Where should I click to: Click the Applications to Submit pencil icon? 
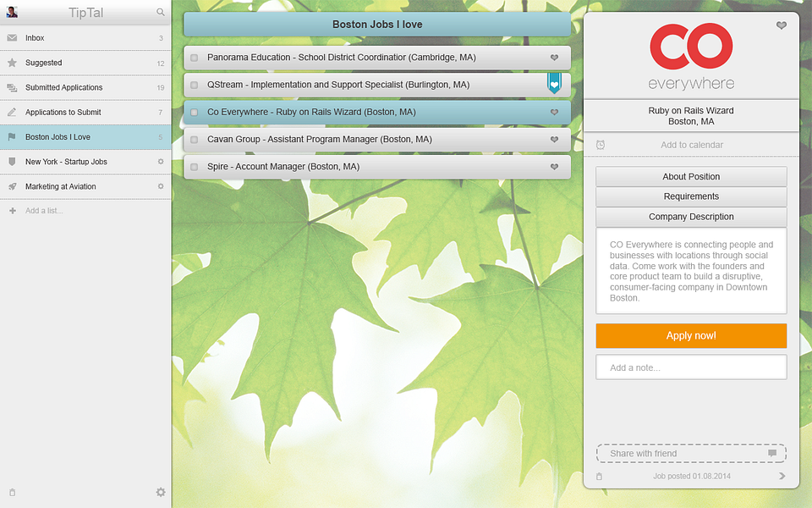pos(12,112)
